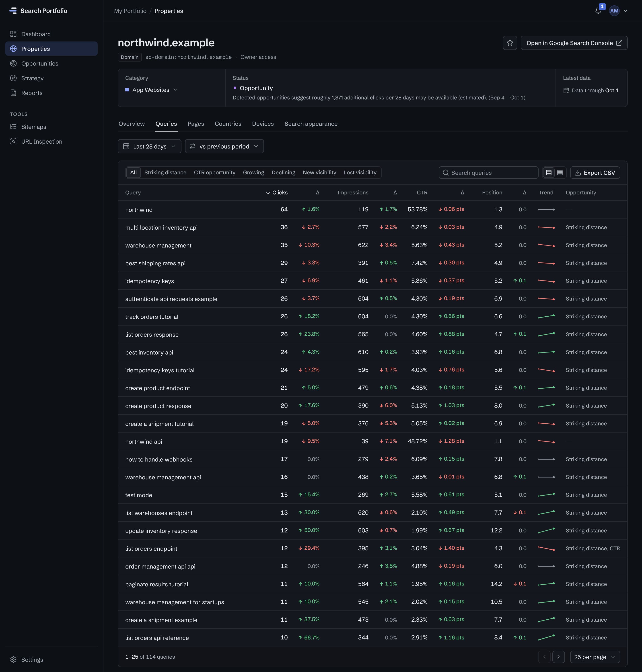Switch to the Search appearance tab
642x672 pixels.
point(311,124)
